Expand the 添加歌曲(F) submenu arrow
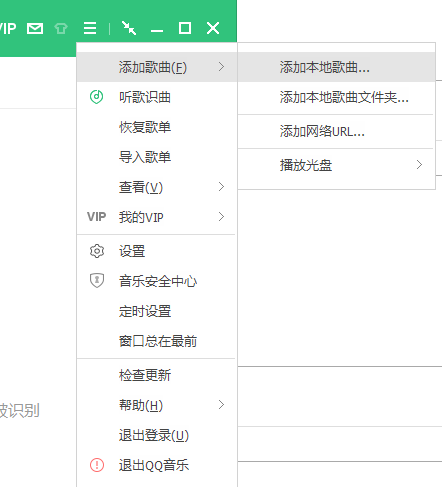Image resolution: width=442 pixels, height=487 pixels. coord(221,67)
